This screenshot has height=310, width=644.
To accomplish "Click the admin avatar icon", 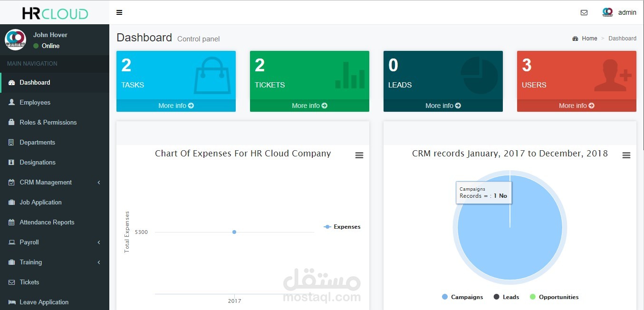I will [607, 12].
